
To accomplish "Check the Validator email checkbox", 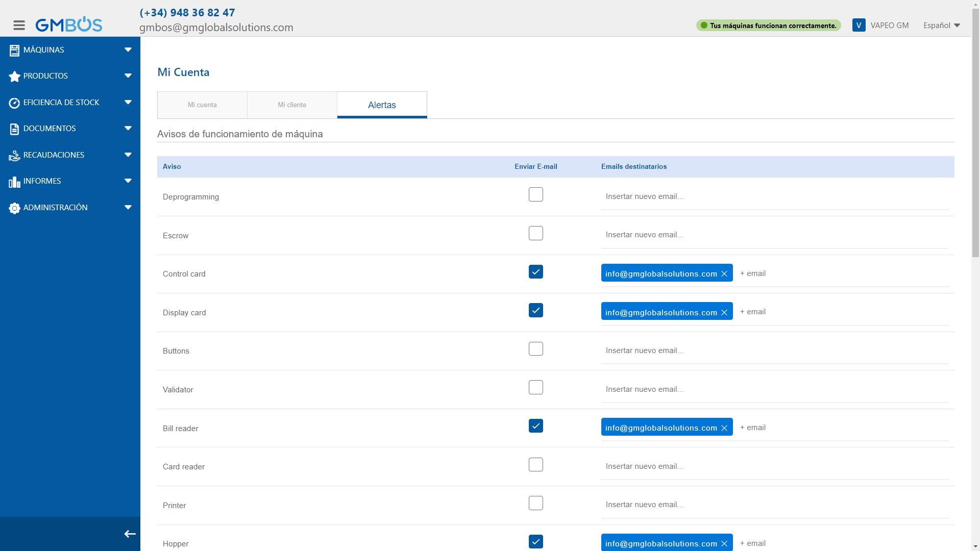I will pos(535,387).
